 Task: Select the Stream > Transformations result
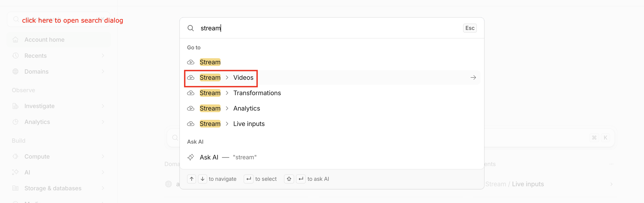coord(332,93)
